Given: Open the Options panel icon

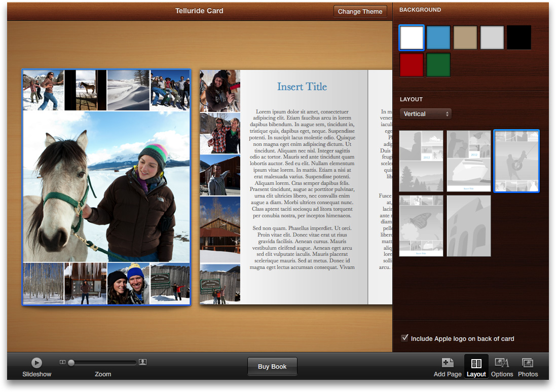Looking at the screenshot, I should (x=502, y=363).
